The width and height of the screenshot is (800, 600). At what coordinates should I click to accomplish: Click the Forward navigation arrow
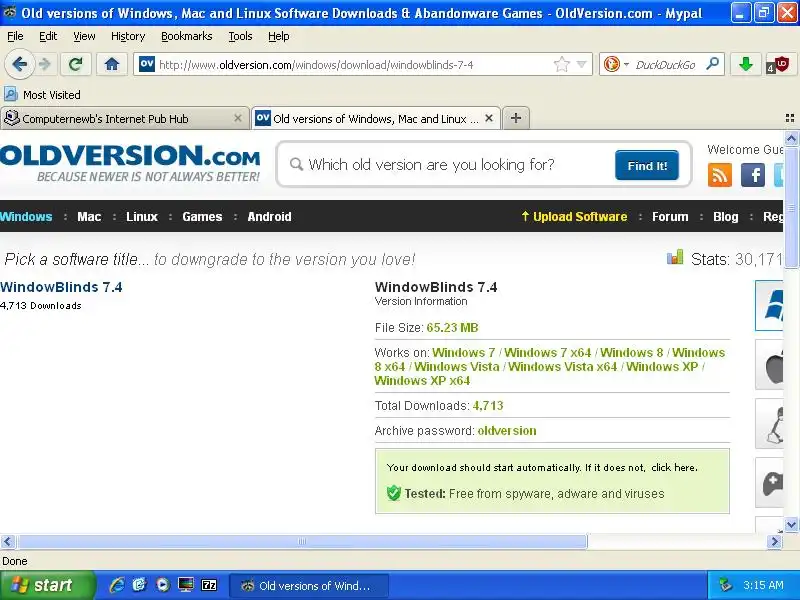point(45,64)
